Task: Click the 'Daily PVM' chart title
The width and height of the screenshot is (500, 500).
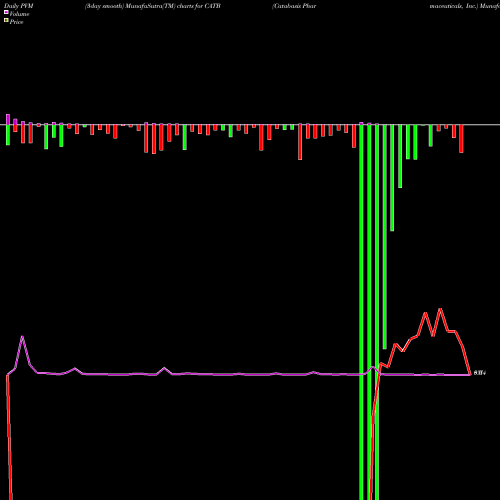Action: 19,6
